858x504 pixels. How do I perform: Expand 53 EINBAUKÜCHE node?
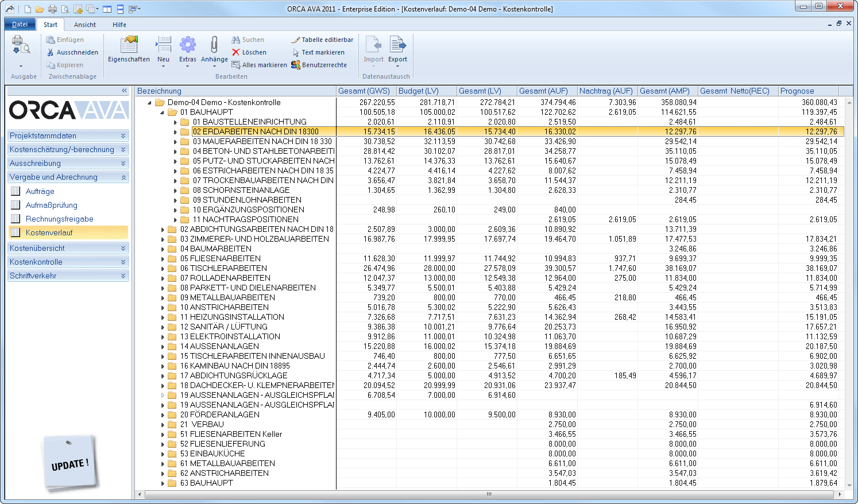click(163, 454)
